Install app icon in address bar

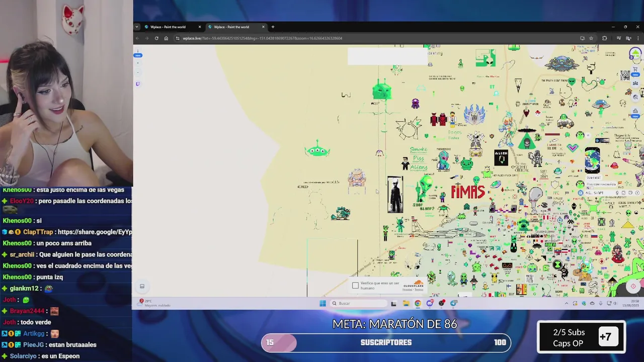click(x=582, y=38)
